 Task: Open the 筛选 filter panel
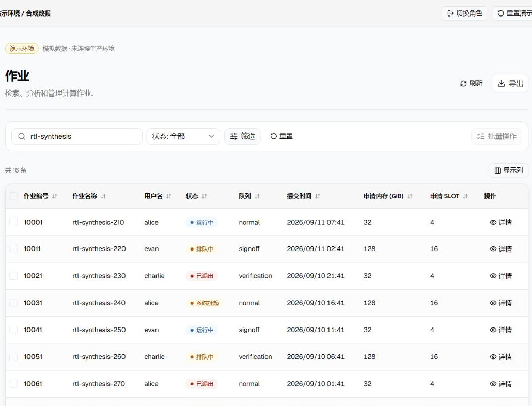(x=242, y=136)
